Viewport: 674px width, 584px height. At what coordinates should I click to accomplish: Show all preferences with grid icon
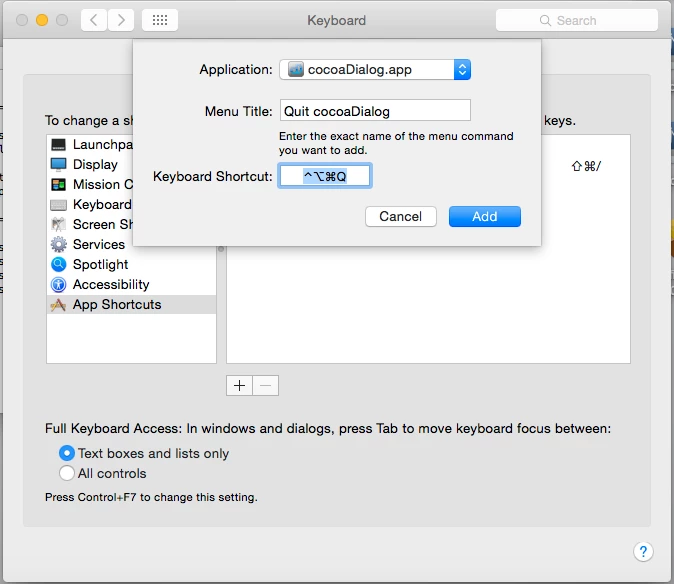[160, 20]
